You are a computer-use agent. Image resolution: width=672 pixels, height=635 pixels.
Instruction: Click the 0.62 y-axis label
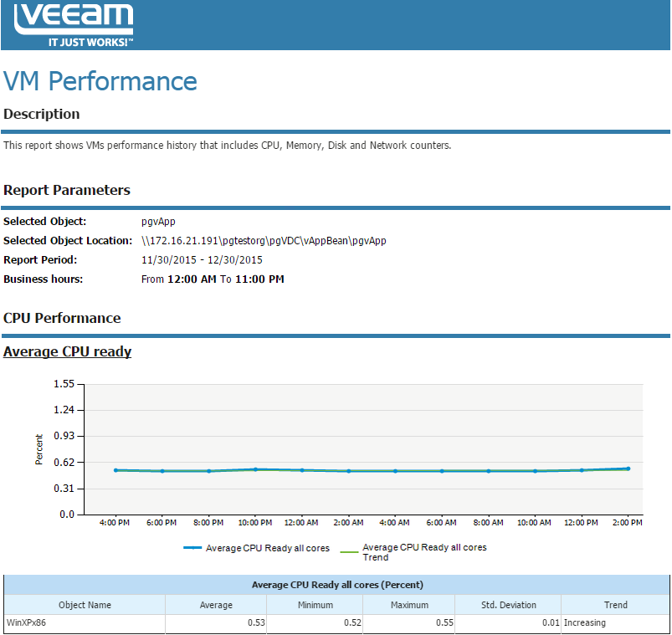pyautogui.click(x=64, y=463)
